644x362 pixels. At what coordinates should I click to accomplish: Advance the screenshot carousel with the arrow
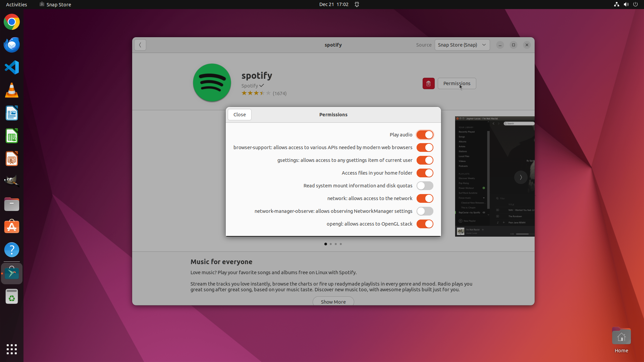pos(521,177)
